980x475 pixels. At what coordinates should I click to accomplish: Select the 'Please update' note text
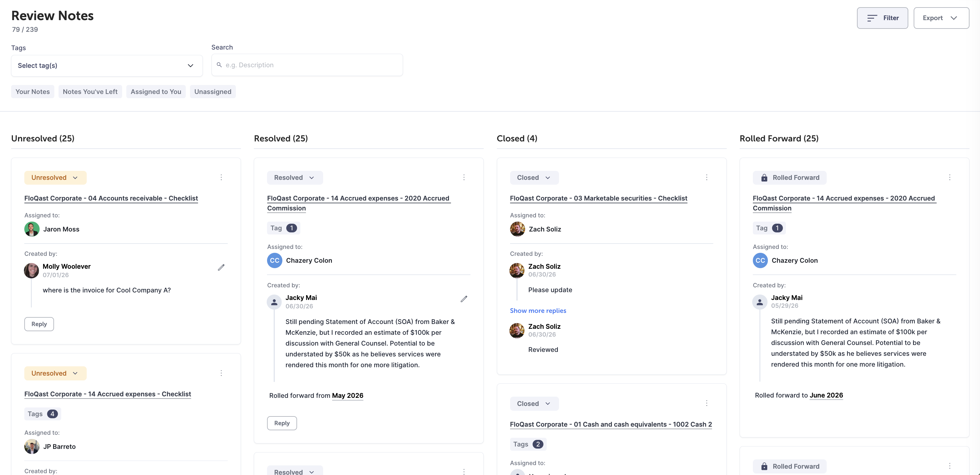(x=550, y=290)
